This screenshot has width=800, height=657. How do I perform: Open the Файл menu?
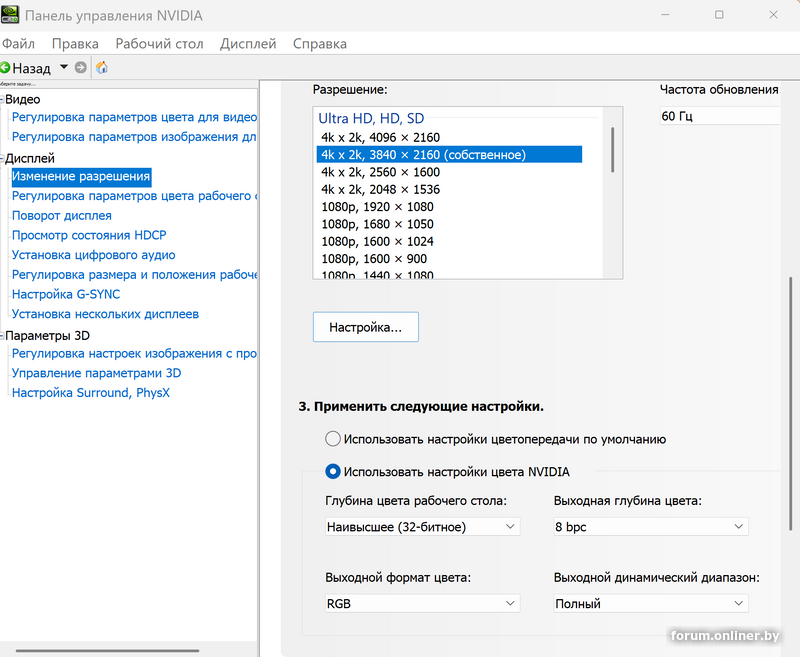point(18,44)
